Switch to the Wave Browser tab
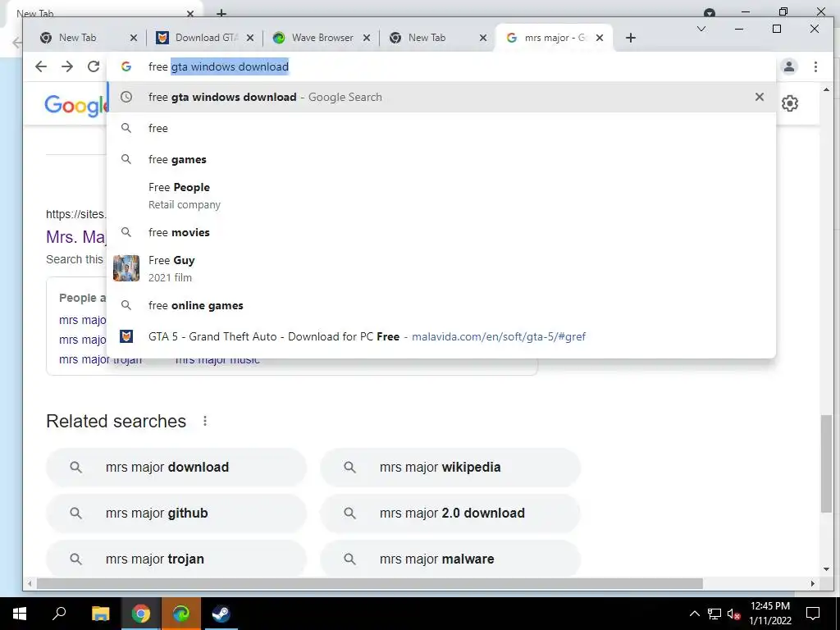Image resolution: width=840 pixels, height=630 pixels. point(321,38)
